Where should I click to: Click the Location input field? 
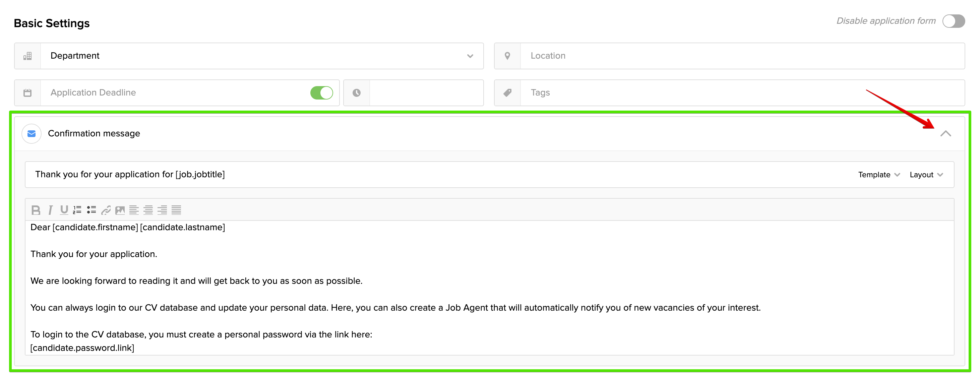pos(742,56)
